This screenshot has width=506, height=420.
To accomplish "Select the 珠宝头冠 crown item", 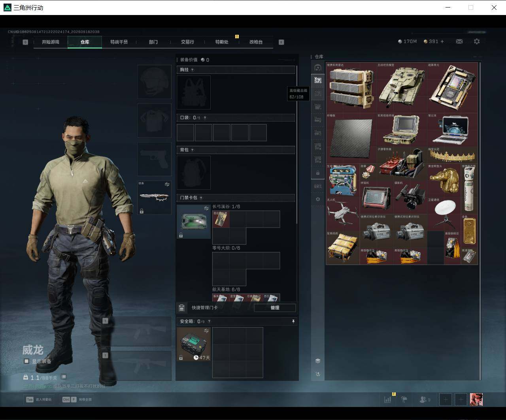I will (452, 155).
